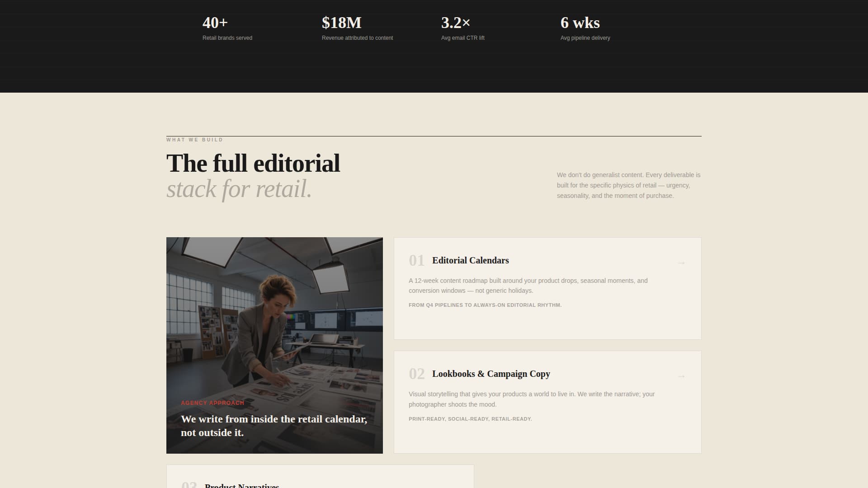The width and height of the screenshot is (868, 488).
Task: Open the Editorial Calendars heading
Action: click(470, 260)
